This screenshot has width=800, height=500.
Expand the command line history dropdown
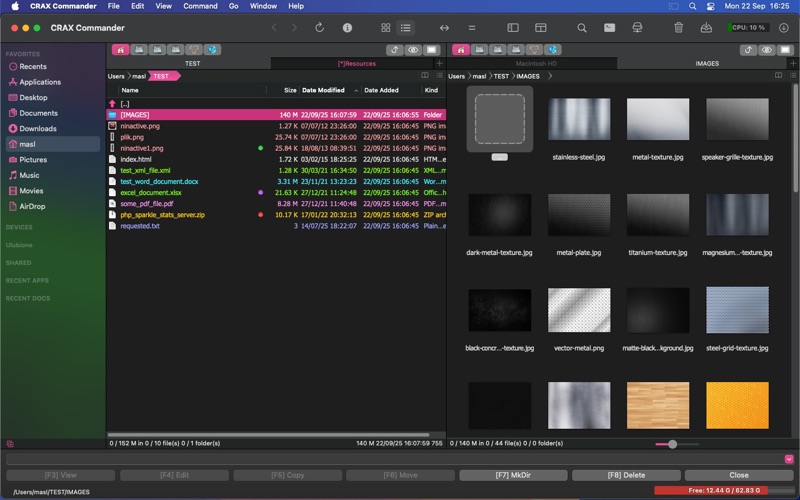click(x=789, y=459)
